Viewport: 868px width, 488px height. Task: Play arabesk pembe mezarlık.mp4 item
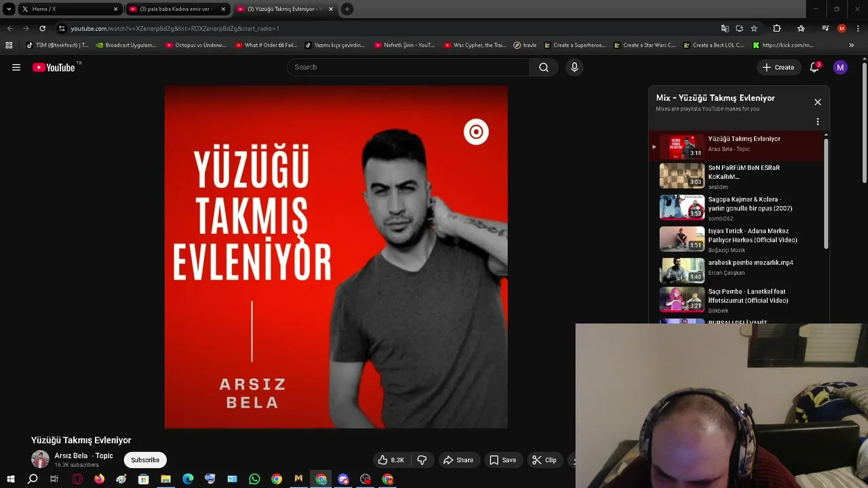click(x=737, y=270)
